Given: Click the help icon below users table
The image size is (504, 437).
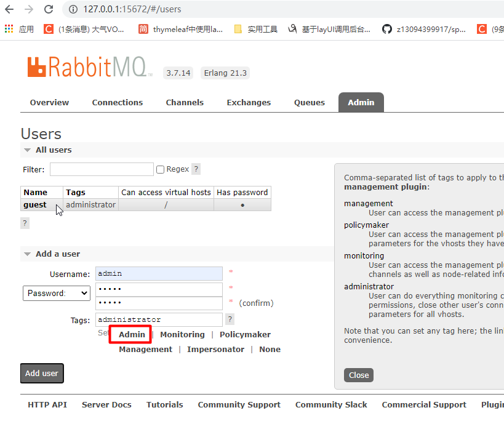Looking at the screenshot, I should point(25,223).
